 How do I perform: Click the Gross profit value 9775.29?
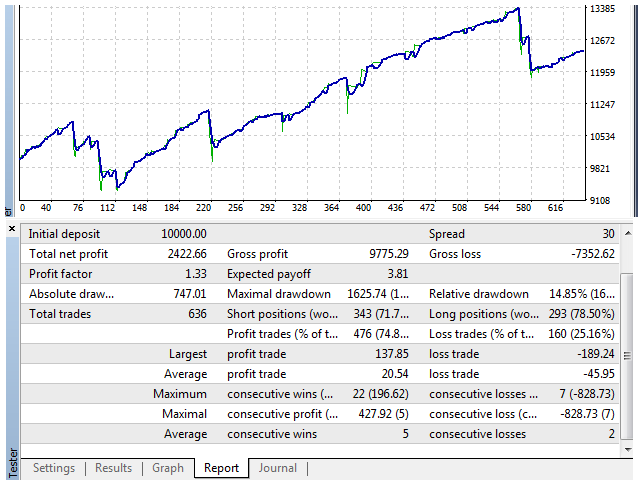(389, 254)
